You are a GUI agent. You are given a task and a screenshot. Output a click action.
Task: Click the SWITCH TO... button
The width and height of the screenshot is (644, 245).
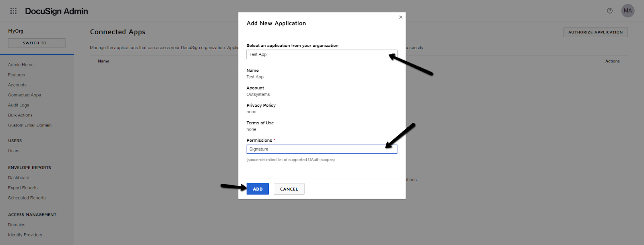coord(37,43)
